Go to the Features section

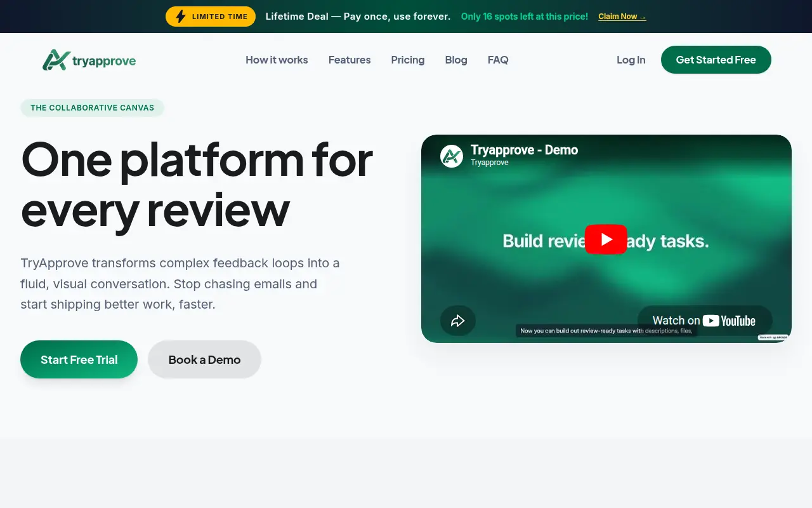[350, 60]
